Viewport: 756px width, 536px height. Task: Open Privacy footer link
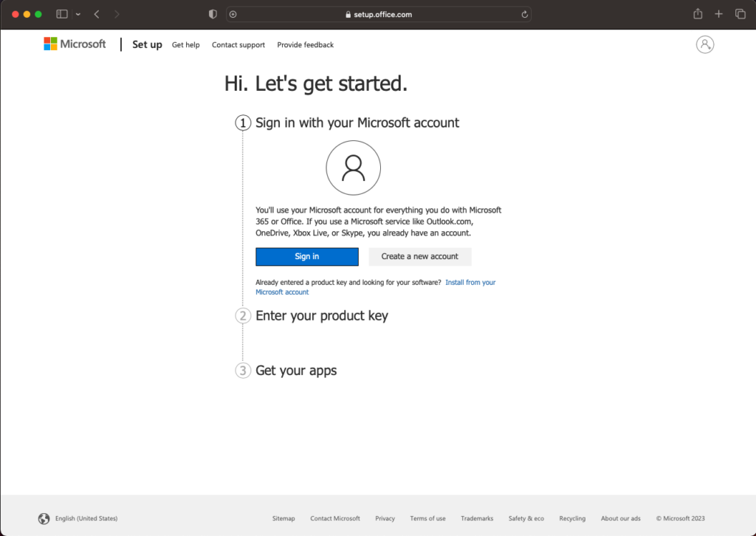385,518
